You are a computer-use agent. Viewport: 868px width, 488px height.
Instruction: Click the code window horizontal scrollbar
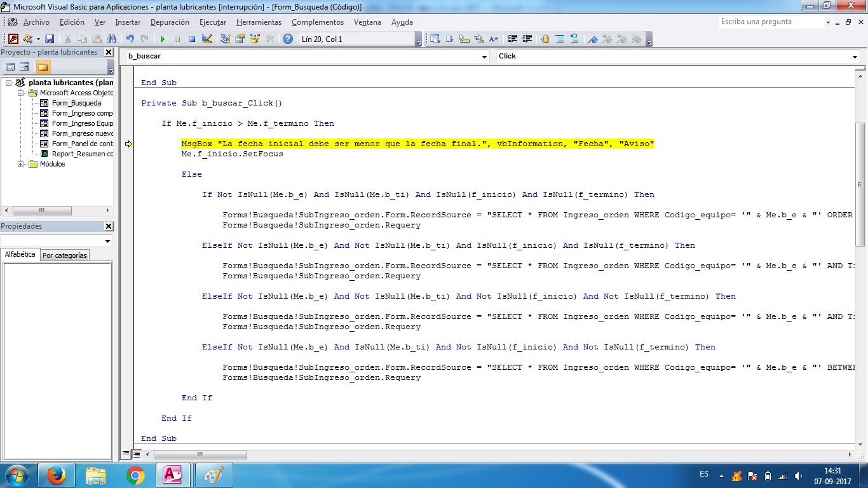(200, 454)
